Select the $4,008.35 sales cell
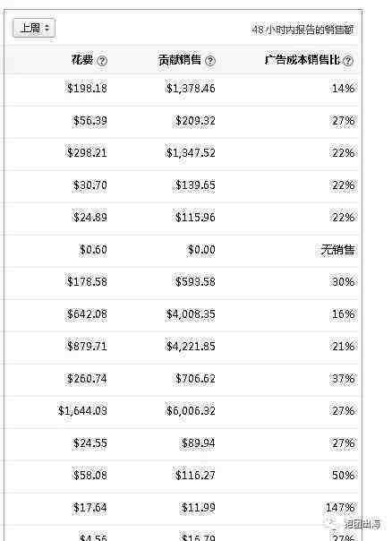Image resolution: width=392 pixels, height=541 pixels. pyautogui.click(x=191, y=314)
